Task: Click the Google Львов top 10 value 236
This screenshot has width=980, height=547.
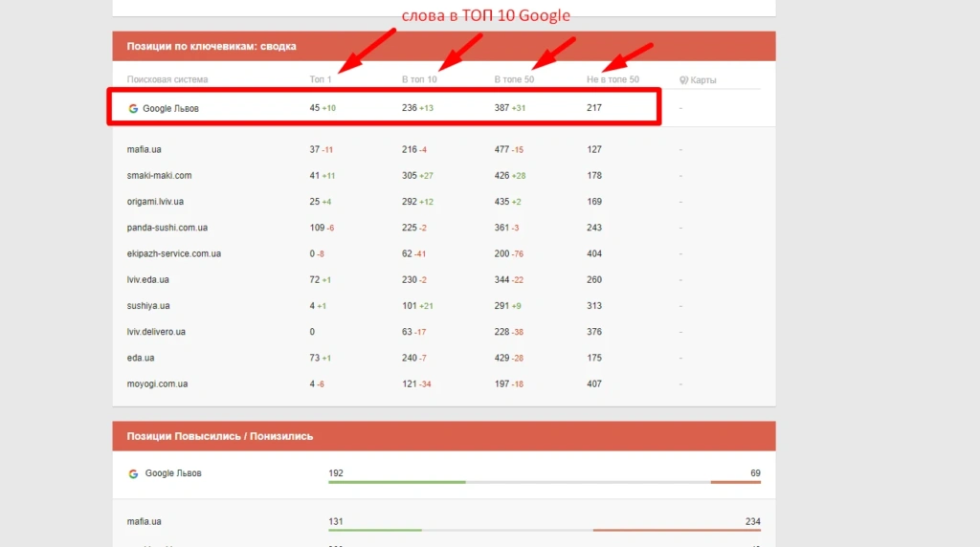Action: [x=410, y=108]
